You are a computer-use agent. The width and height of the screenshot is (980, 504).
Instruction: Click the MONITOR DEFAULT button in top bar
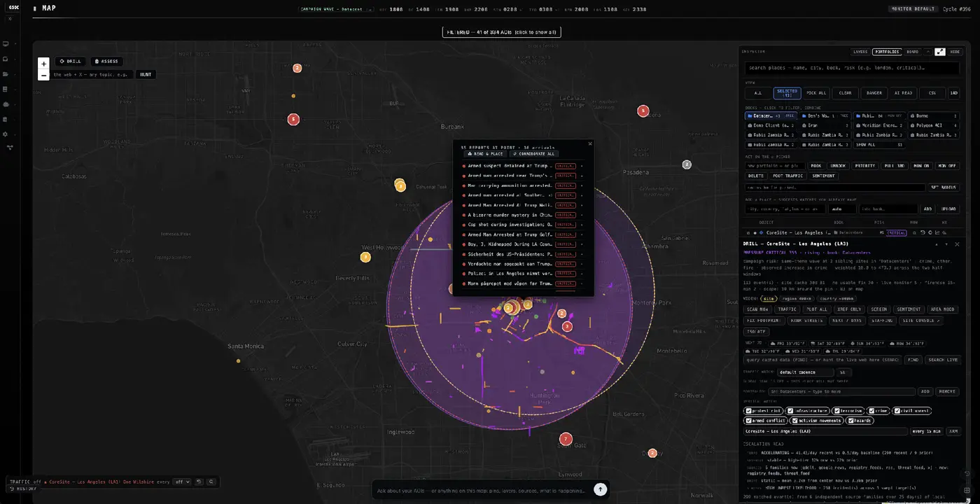point(913,9)
